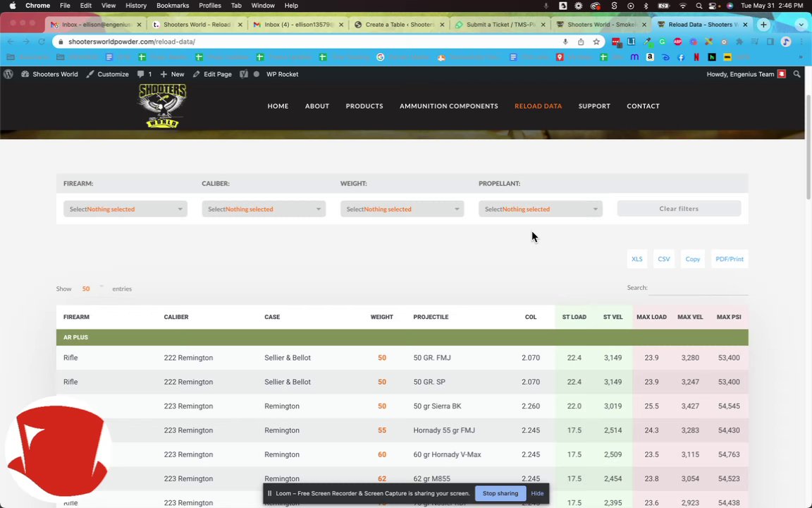812x508 pixels.
Task: Click the Chrome profile avatar
Action: pyautogui.click(x=786, y=42)
